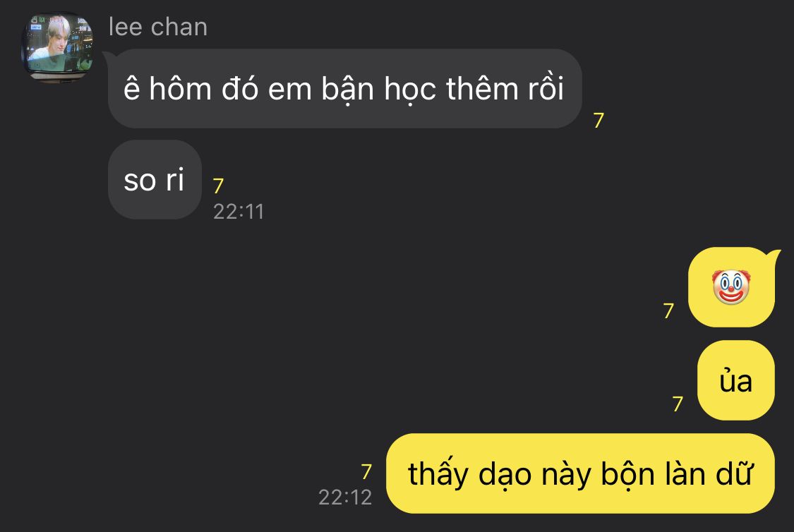The image size is (794, 532).
Task: Click the word 'hôm' in the first message
Action: pos(180,89)
